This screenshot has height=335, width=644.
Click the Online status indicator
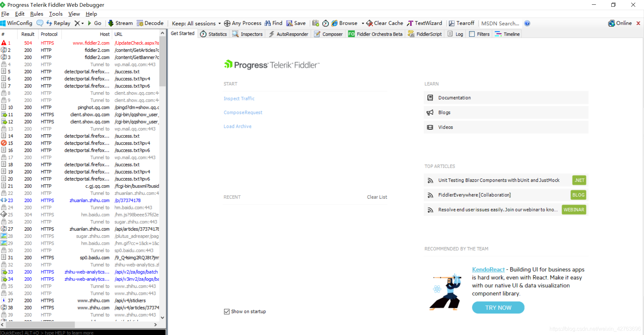click(620, 23)
